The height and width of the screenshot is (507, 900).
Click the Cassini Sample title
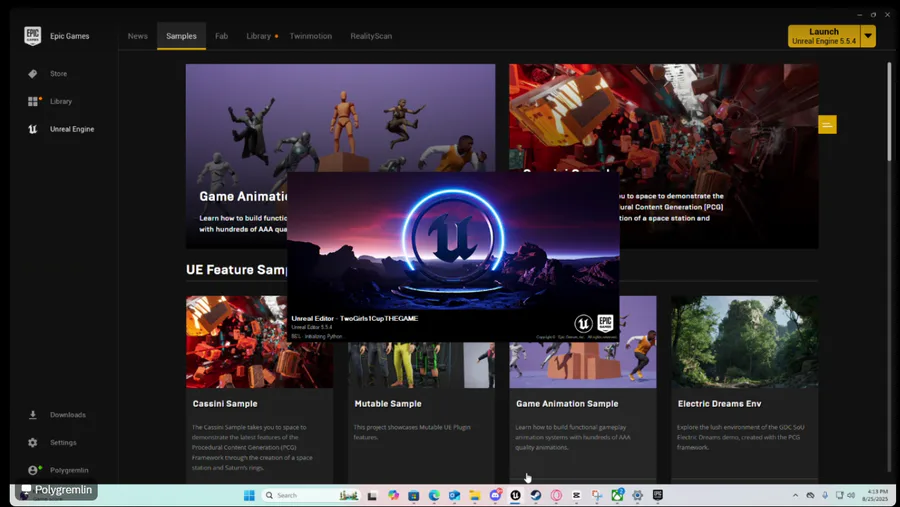(x=225, y=404)
